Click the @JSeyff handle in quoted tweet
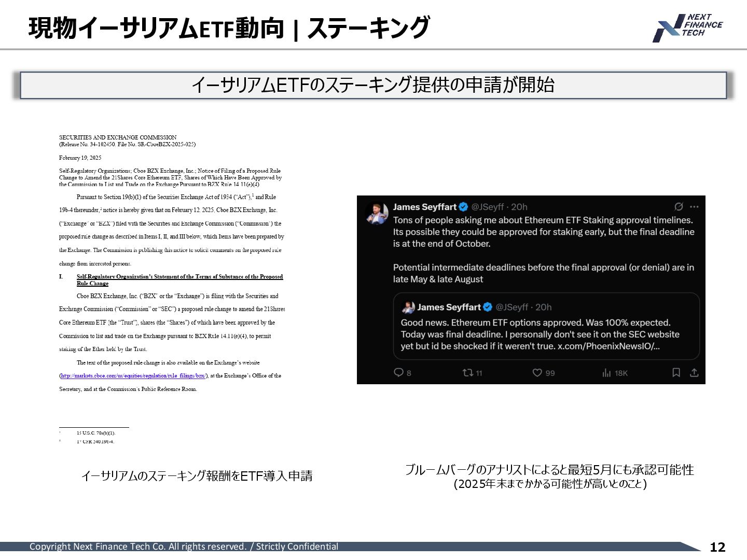This screenshot has width=747, height=560. click(512, 307)
